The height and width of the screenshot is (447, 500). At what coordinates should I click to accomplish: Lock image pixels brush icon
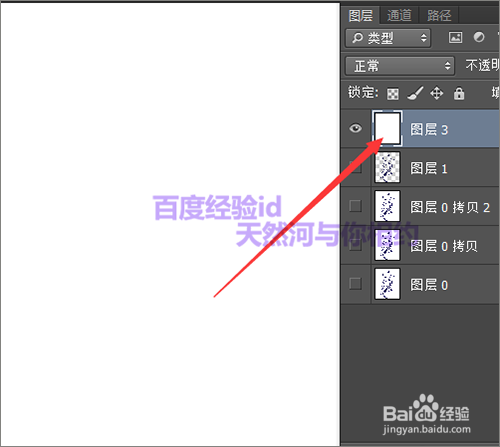point(415,93)
